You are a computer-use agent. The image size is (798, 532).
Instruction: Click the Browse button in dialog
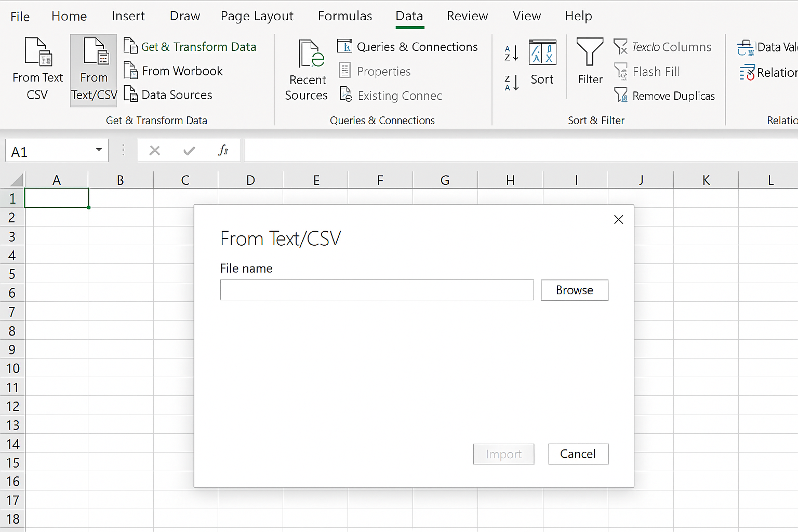point(575,290)
